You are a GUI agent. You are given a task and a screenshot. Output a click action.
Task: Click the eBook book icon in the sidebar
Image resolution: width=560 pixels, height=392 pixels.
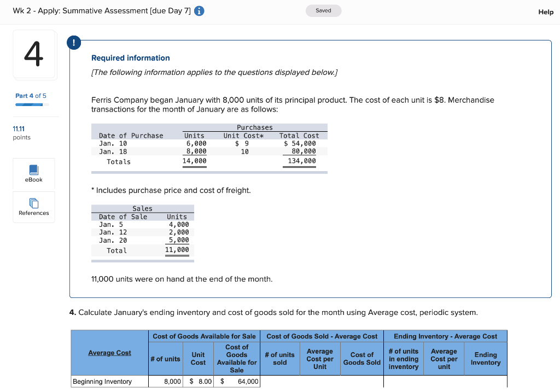33,169
